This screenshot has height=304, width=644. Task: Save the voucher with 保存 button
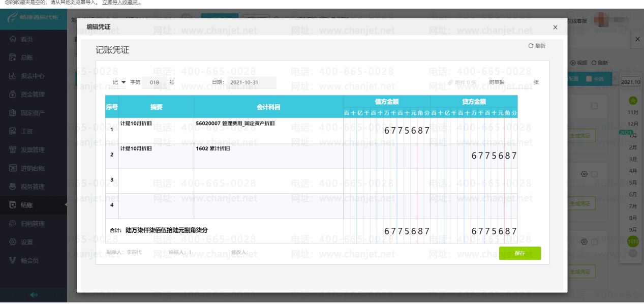click(x=520, y=253)
